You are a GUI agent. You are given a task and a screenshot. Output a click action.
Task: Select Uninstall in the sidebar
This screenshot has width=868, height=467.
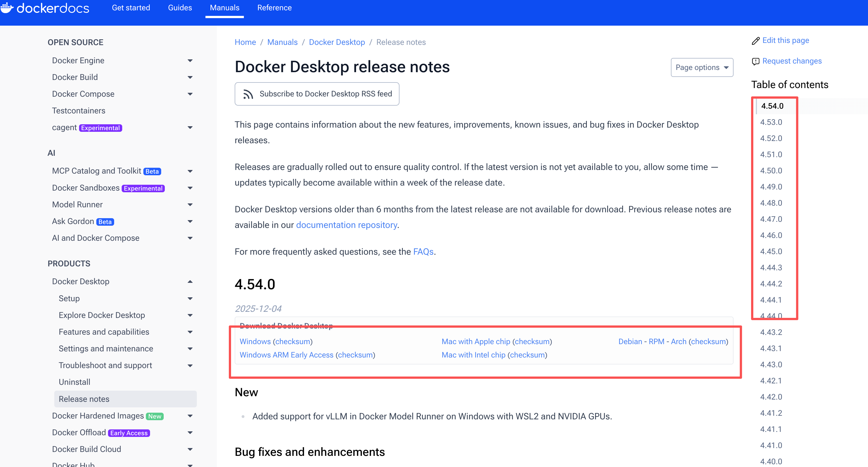coord(74,382)
